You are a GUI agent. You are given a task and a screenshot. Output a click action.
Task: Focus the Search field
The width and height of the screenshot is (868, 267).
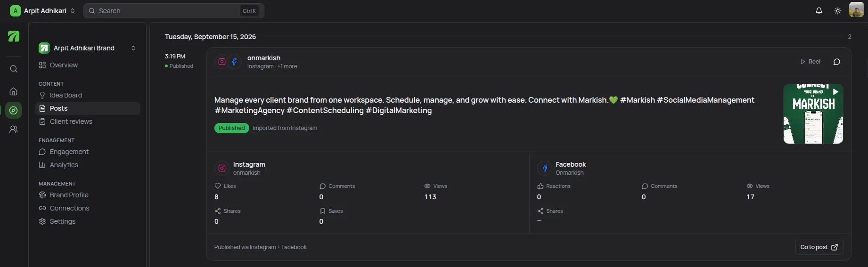(173, 11)
